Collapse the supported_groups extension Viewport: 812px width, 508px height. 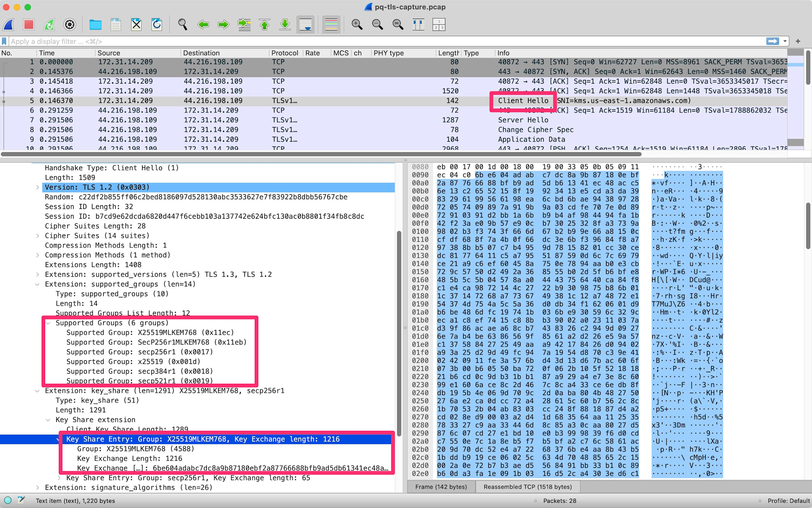click(x=37, y=284)
